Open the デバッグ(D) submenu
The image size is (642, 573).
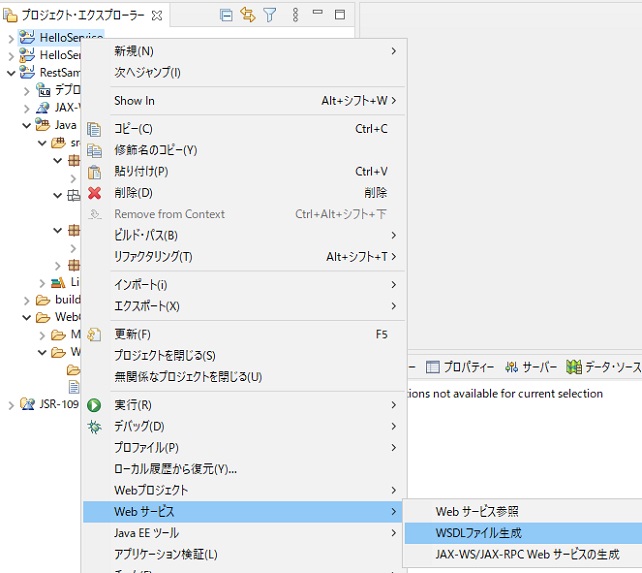pos(246,426)
